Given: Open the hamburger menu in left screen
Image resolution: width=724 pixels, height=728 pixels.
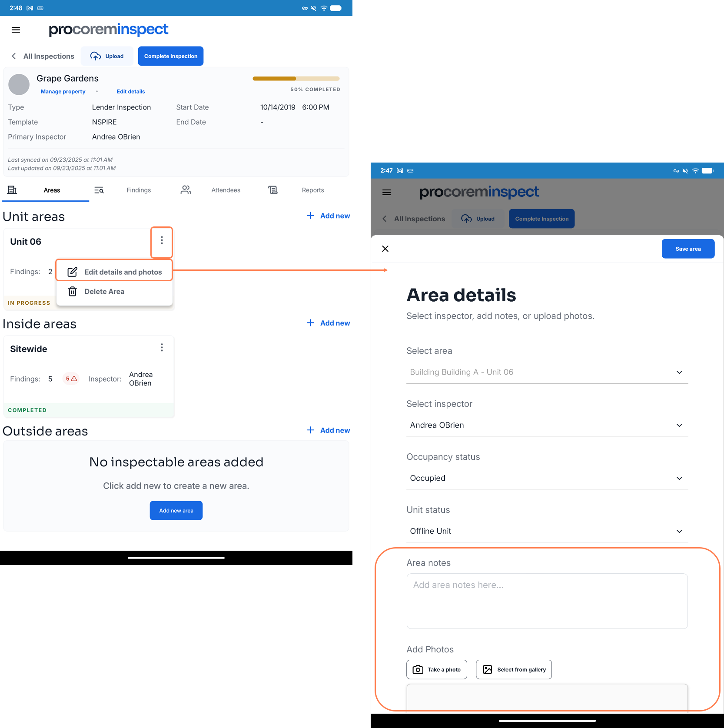Looking at the screenshot, I should pos(16,30).
